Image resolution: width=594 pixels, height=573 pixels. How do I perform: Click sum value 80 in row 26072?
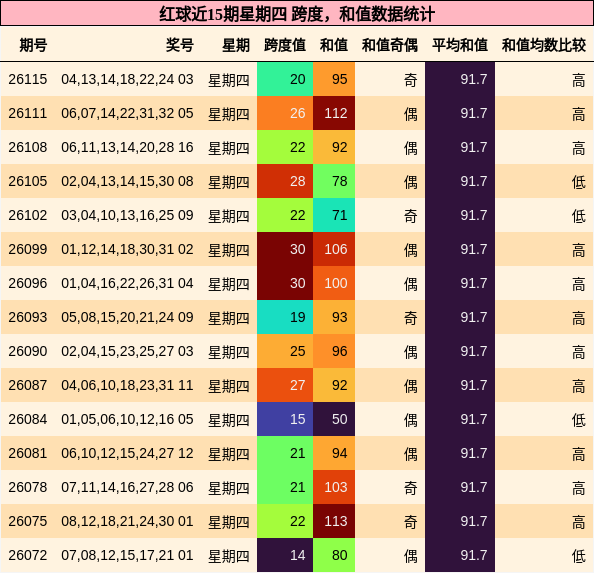point(334,555)
